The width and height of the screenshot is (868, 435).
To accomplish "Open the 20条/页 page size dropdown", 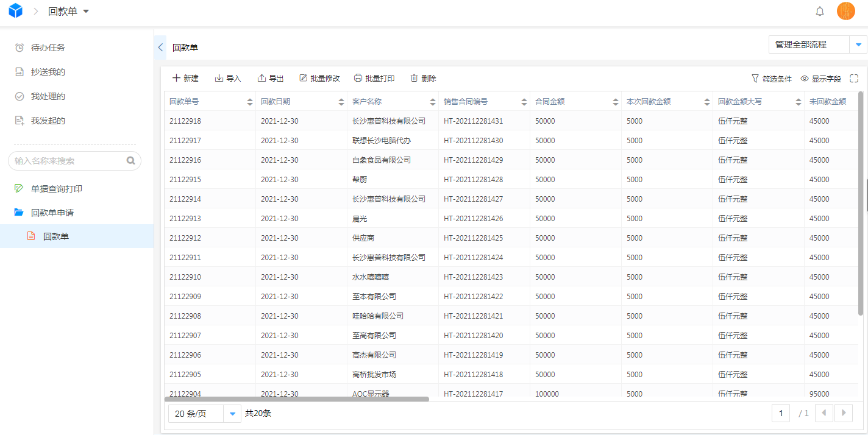I will click(232, 413).
